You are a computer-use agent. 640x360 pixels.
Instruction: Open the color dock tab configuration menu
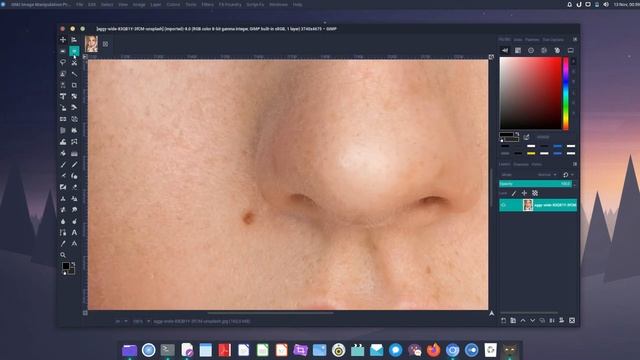[575, 40]
